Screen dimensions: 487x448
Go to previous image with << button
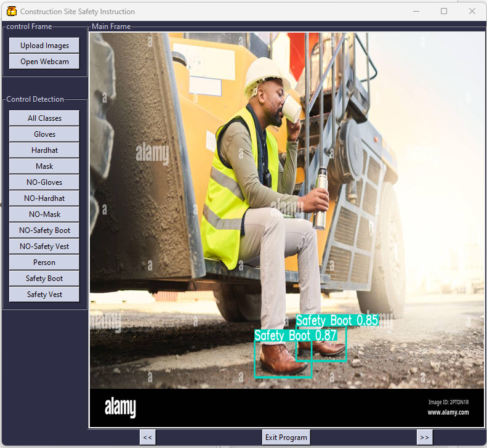click(147, 438)
